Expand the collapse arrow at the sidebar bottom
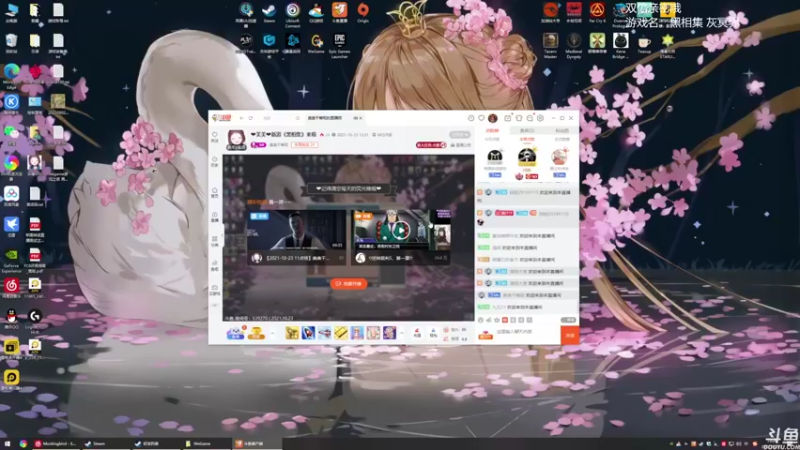 click(215, 305)
